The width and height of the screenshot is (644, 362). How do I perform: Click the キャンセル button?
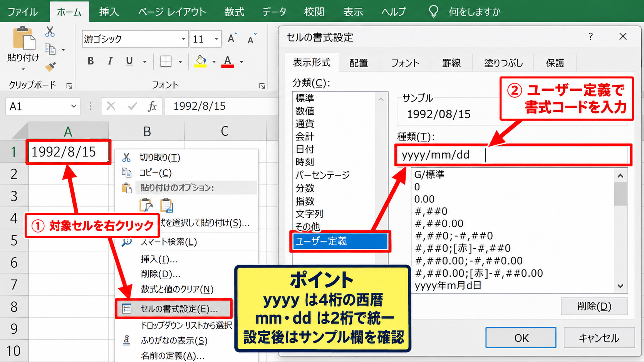(x=599, y=338)
